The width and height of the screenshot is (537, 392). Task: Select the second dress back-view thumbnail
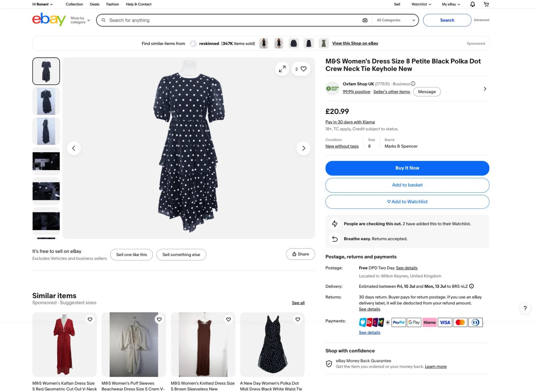point(46,101)
